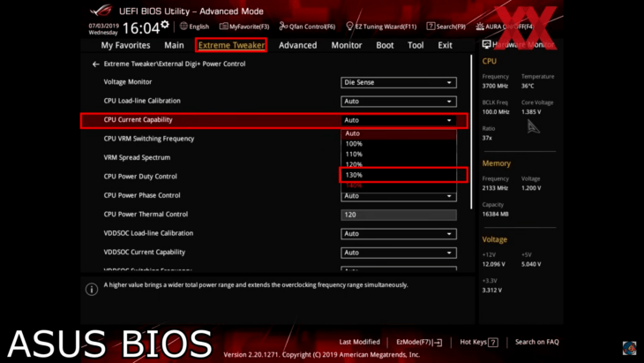Click the 16384 MB memory capacity value
The image size is (644, 363).
495,215
